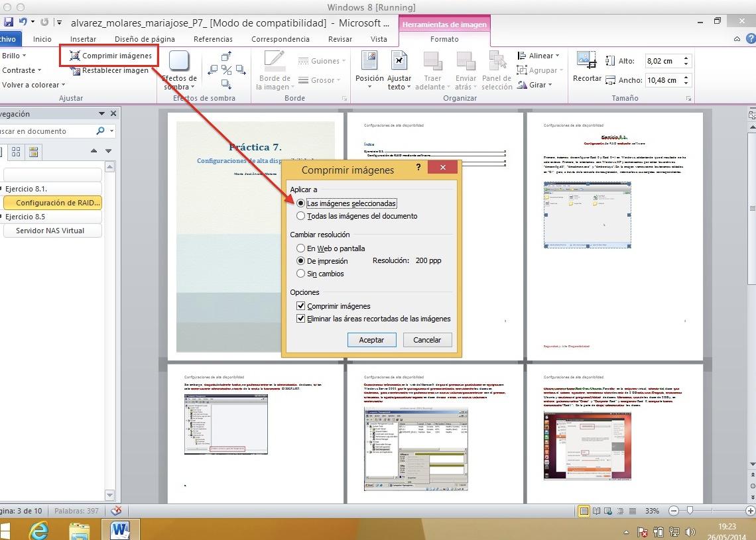Switch to the Insertar ribbon tab
756x540 pixels.
83,39
